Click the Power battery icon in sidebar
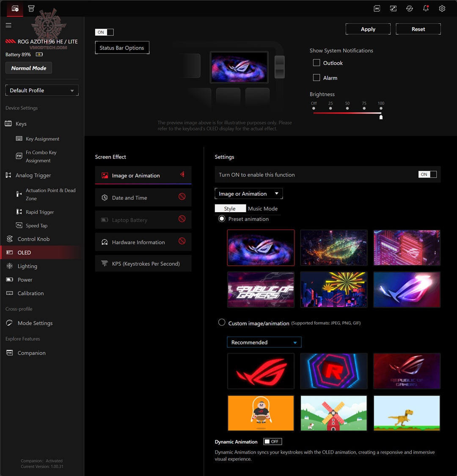Screen dimensions: 457x476 click(10, 279)
